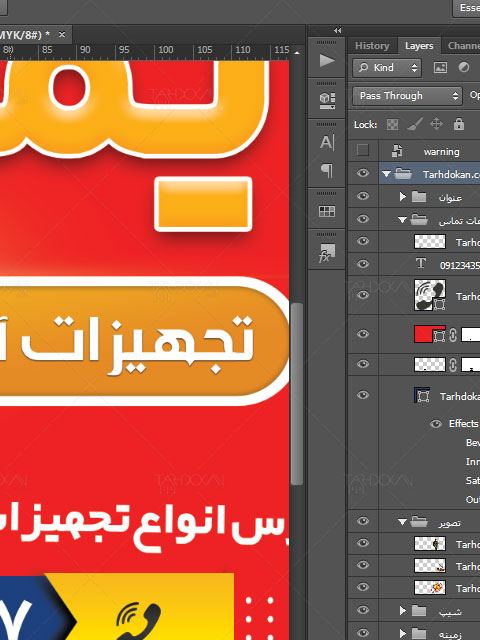Select the red shape layer mask thumbnail
This screenshot has width=480, height=640.
[x=471, y=335]
